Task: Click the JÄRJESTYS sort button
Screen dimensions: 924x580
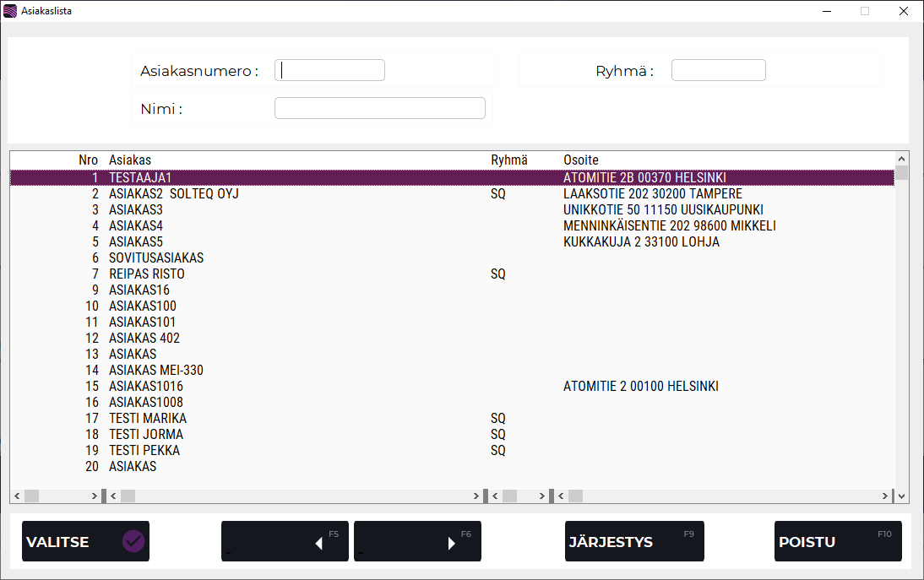Action: coord(633,541)
